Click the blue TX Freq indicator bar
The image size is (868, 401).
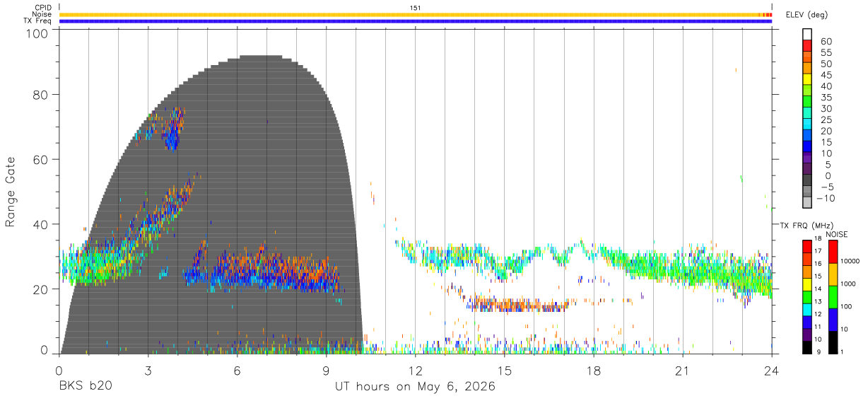[x=416, y=21]
